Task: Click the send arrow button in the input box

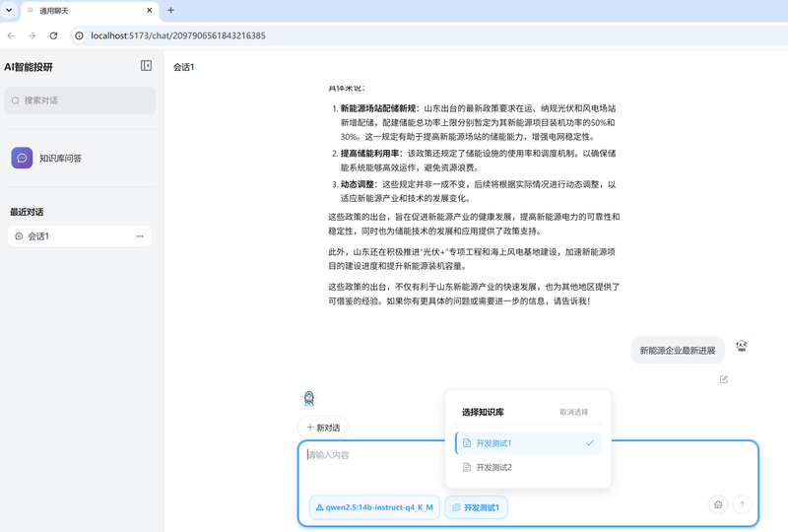Action: tap(742, 504)
